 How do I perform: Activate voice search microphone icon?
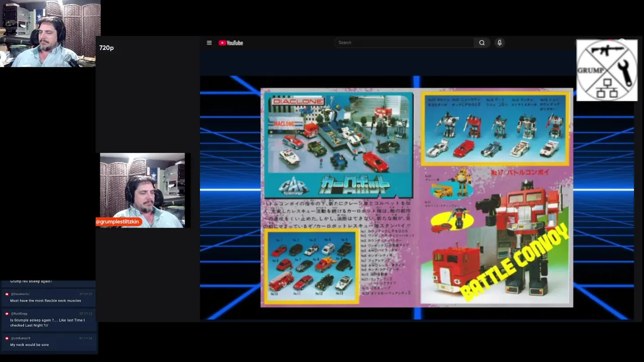pos(500,43)
